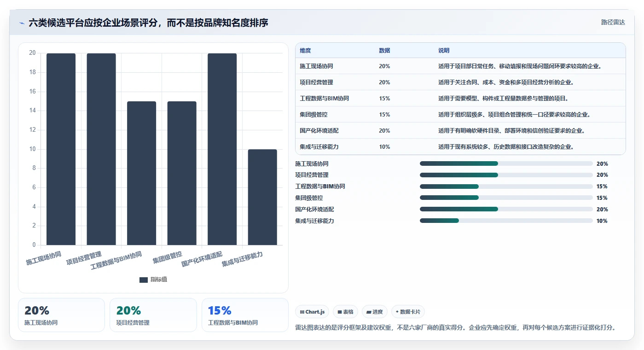Viewport: 644px width, 350px height.
Task: Open the 20% 施工现场协同 data card
Action: click(62, 315)
